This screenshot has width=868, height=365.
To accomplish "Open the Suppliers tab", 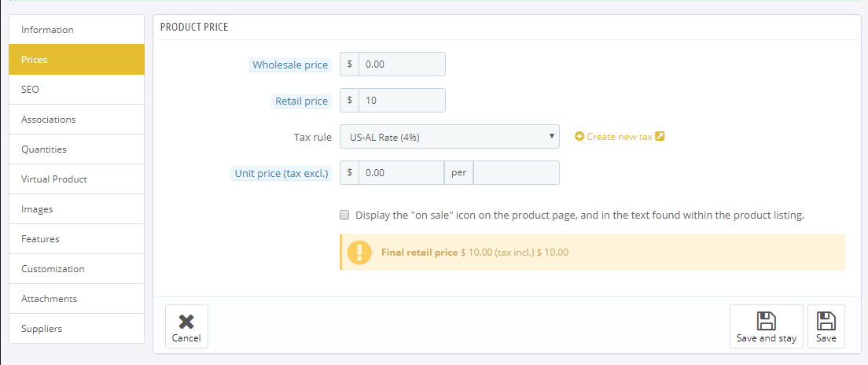I will click(76, 329).
